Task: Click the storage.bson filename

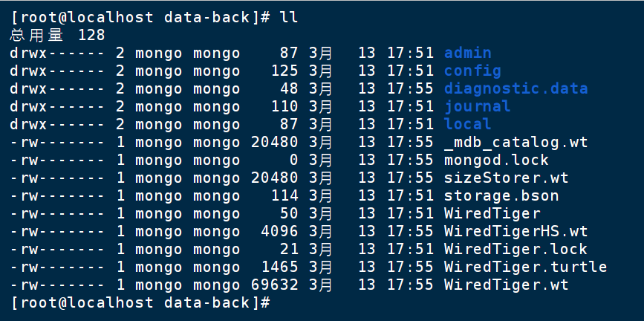Action: tap(501, 195)
